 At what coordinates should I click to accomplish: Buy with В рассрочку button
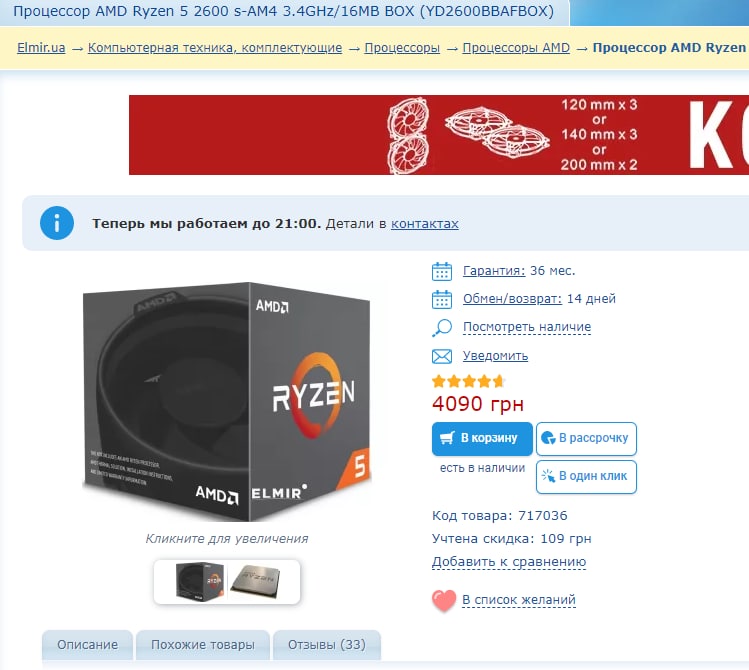click(586, 438)
